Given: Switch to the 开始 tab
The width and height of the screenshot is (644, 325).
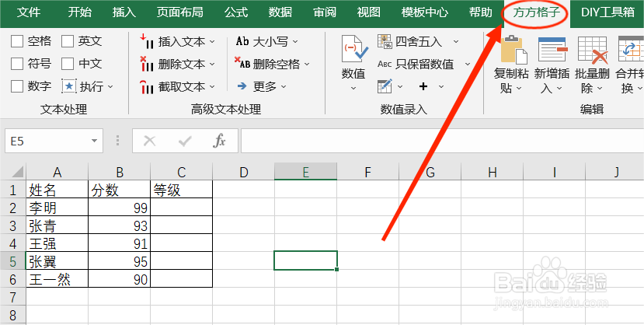Looking at the screenshot, I should [x=80, y=12].
